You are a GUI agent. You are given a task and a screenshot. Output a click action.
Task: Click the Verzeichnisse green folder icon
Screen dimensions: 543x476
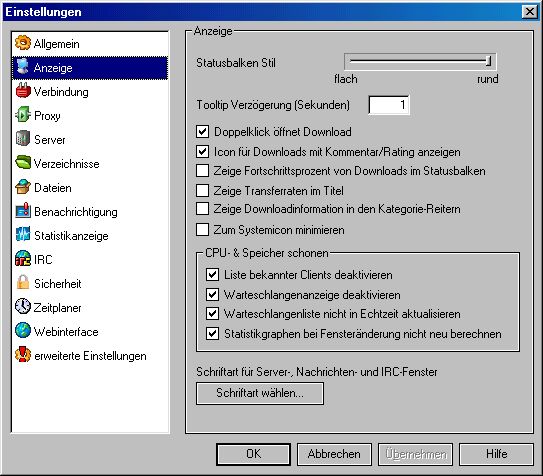tap(23, 163)
